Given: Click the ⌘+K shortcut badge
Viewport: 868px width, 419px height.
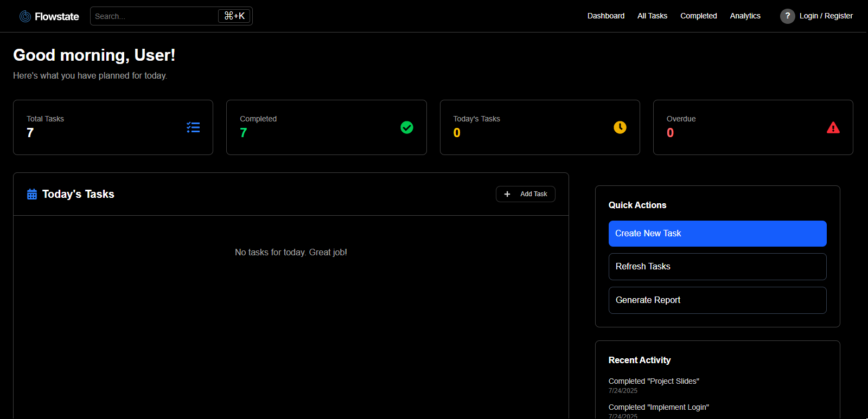Looking at the screenshot, I should click(x=234, y=16).
